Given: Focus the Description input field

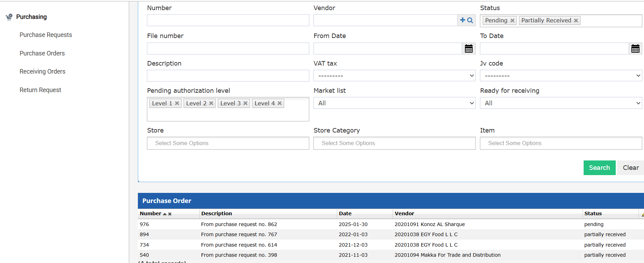Looking at the screenshot, I should pyautogui.click(x=228, y=76).
